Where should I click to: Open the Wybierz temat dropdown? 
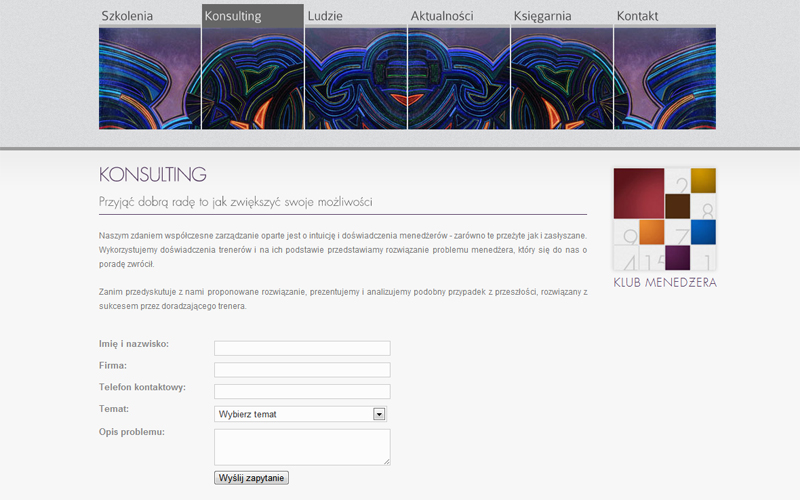coord(301,414)
